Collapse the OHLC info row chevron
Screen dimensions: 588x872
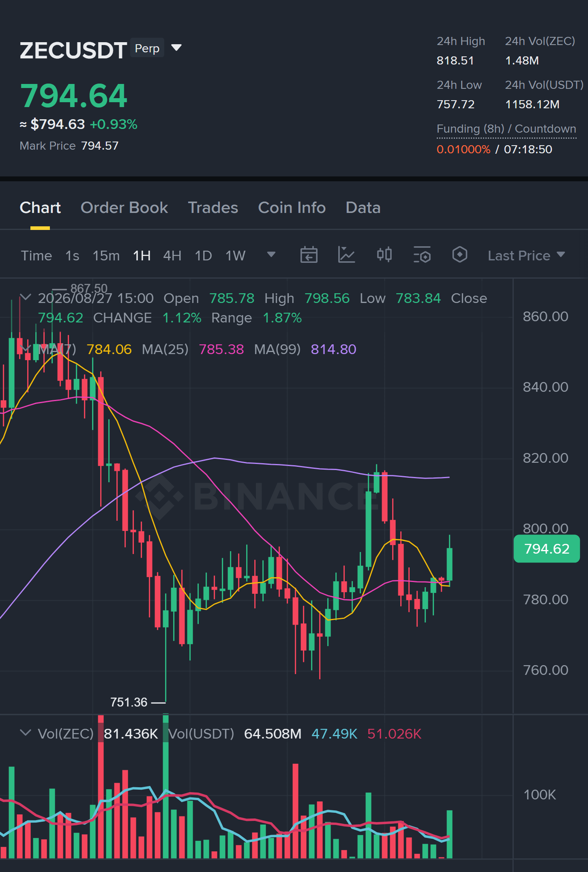26,297
